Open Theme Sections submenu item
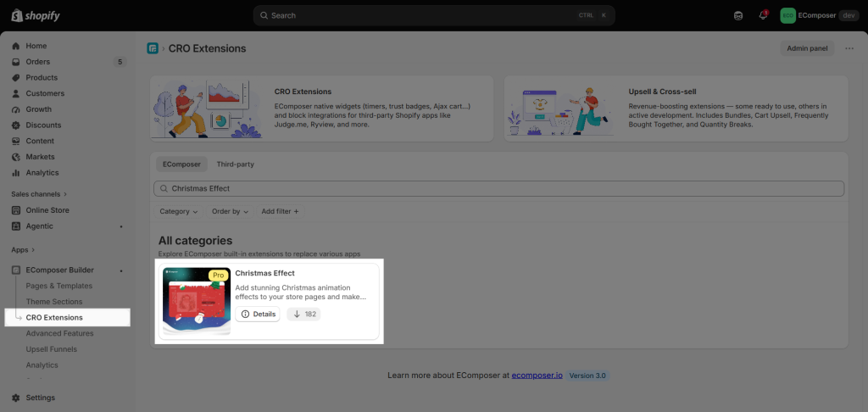The image size is (868, 412). pyautogui.click(x=54, y=302)
